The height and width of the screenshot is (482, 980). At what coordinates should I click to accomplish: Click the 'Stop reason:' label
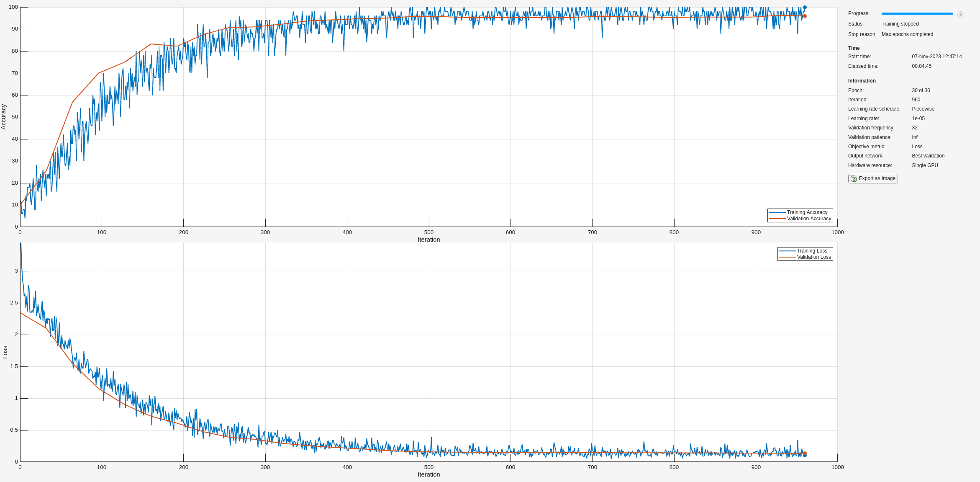pos(862,34)
